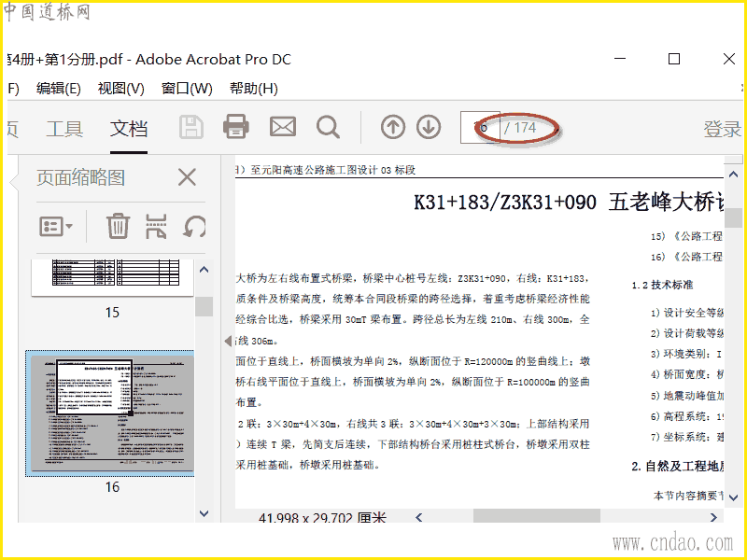Open thumbnail options dropdown menu
The height and width of the screenshot is (560, 747).
(x=56, y=226)
